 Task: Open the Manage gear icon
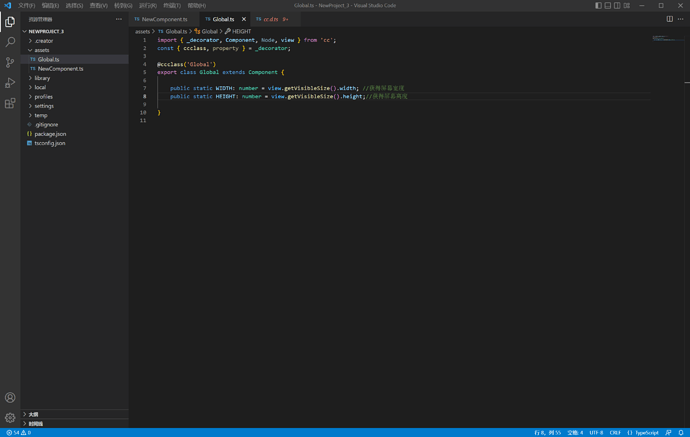10,418
